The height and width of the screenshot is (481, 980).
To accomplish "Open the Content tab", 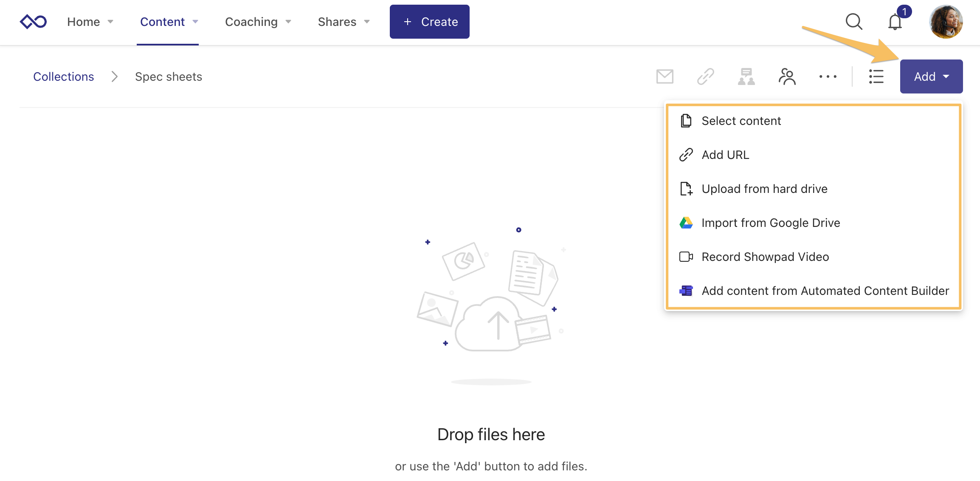I will 163,22.
